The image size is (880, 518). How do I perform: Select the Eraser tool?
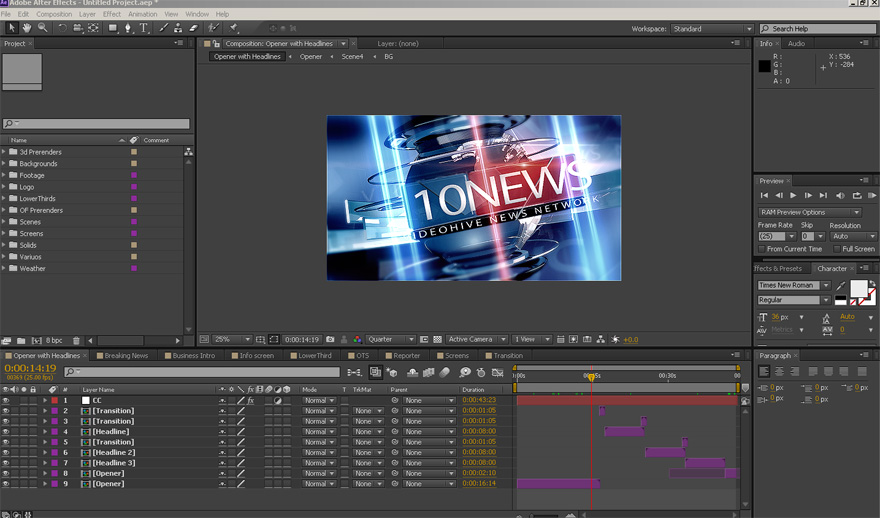pos(193,27)
